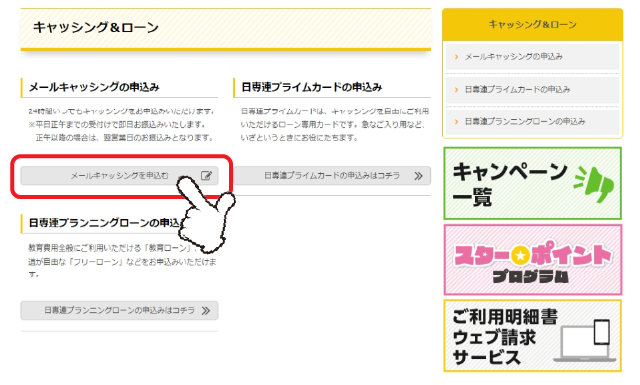The image size is (640, 385).
Task: Click the page title キャッシング&ローン
Action: pyautogui.click(x=96, y=27)
